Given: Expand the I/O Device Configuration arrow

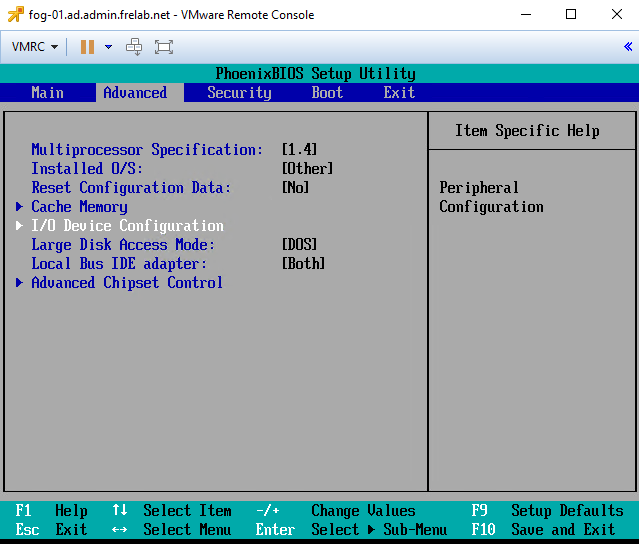Looking at the screenshot, I should click(19, 225).
